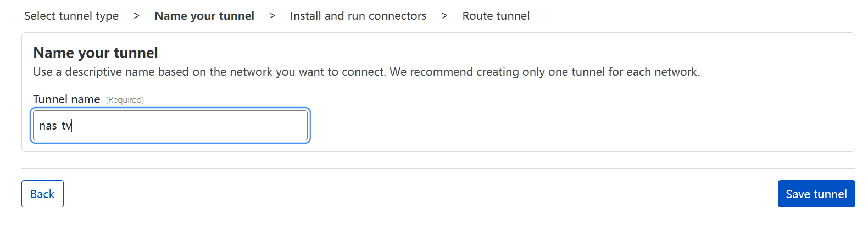
Task: Click the sentence starting Use a descriptive name
Action: tap(209, 72)
